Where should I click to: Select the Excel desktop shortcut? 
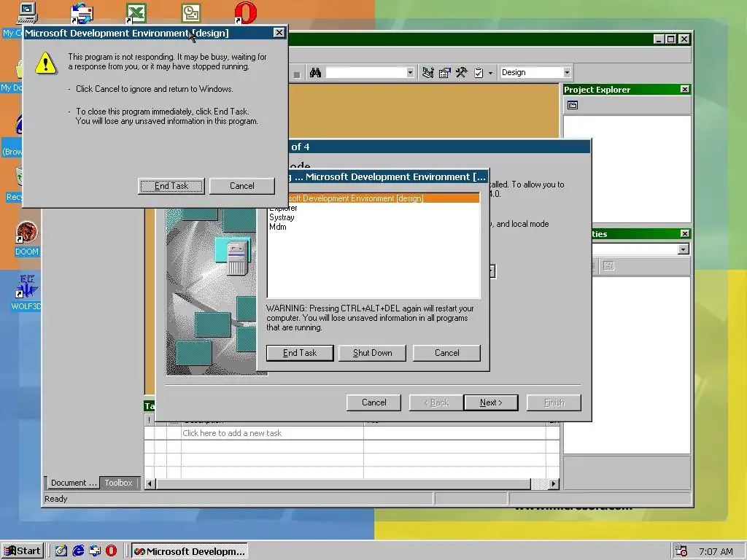(136, 13)
